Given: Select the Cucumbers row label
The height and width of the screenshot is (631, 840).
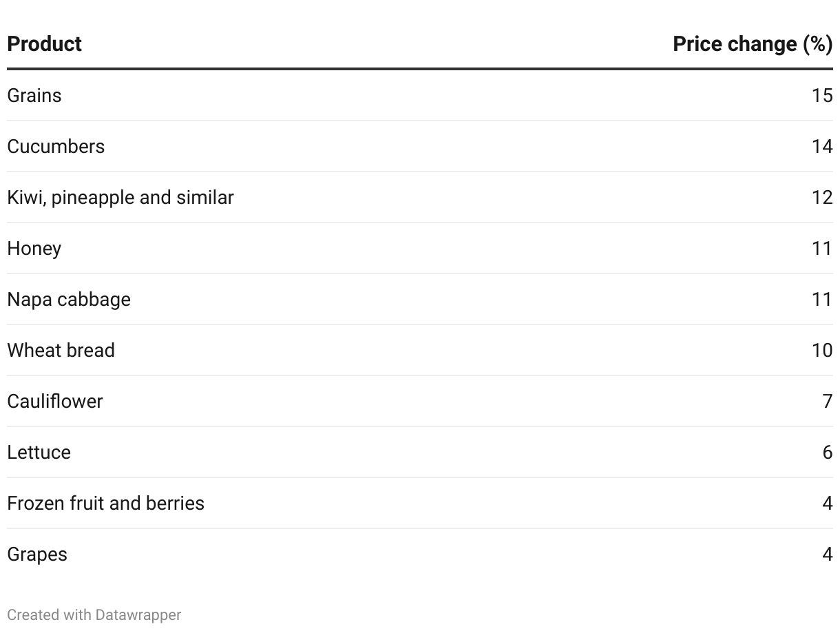Looking at the screenshot, I should 56,146.
